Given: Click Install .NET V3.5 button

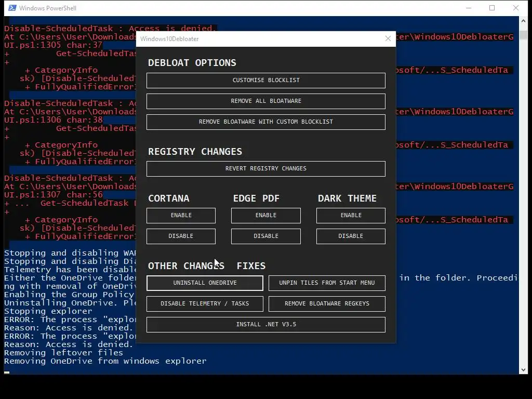Looking at the screenshot, I should (265, 324).
